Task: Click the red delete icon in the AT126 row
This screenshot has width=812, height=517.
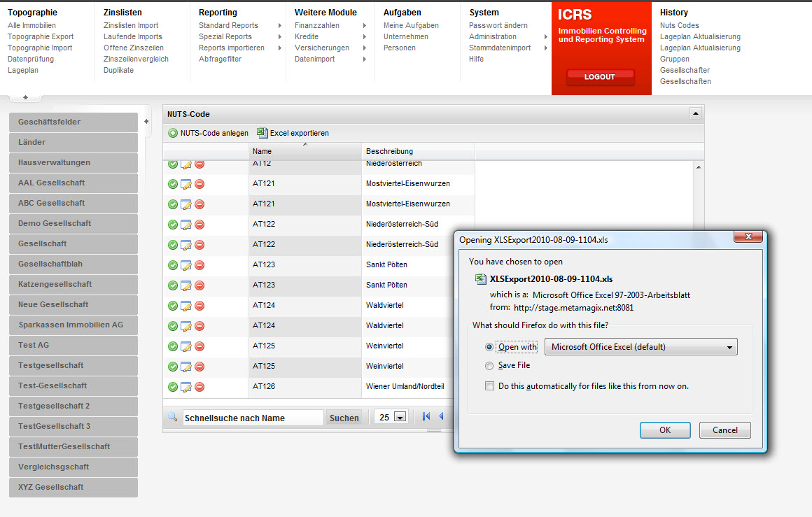Action: pyautogui.click(x=199, y=387)
